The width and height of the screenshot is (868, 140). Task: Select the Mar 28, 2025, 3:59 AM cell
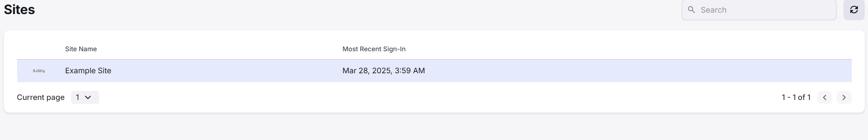(384, 71)
